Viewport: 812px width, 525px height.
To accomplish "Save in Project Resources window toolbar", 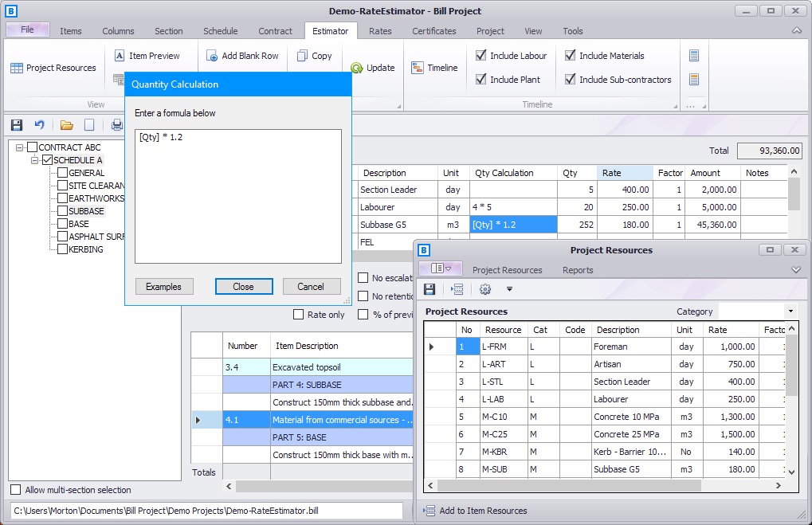I will pyautogui.click(x=430, y=289).
